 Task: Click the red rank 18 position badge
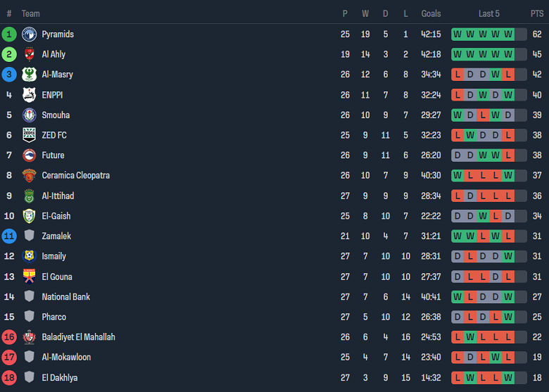tap(9, 378)
